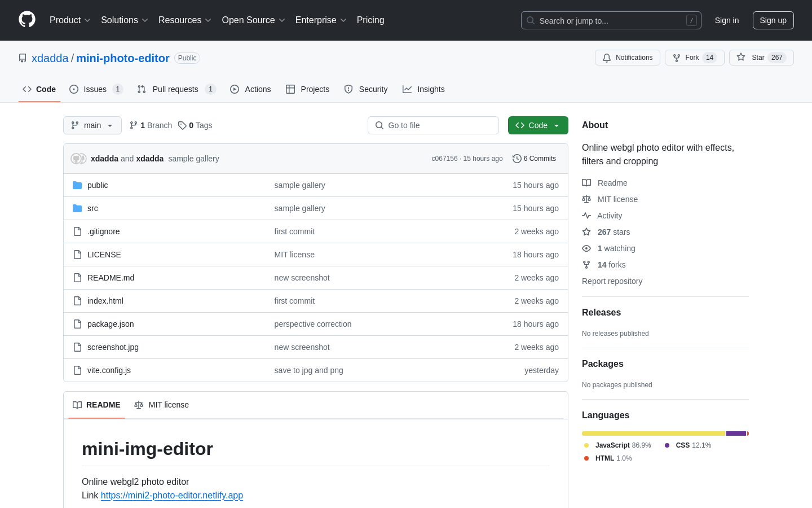Click the pulse icon beside Activity
This screenshot has height=508, width=812.
tap(586, 216)
